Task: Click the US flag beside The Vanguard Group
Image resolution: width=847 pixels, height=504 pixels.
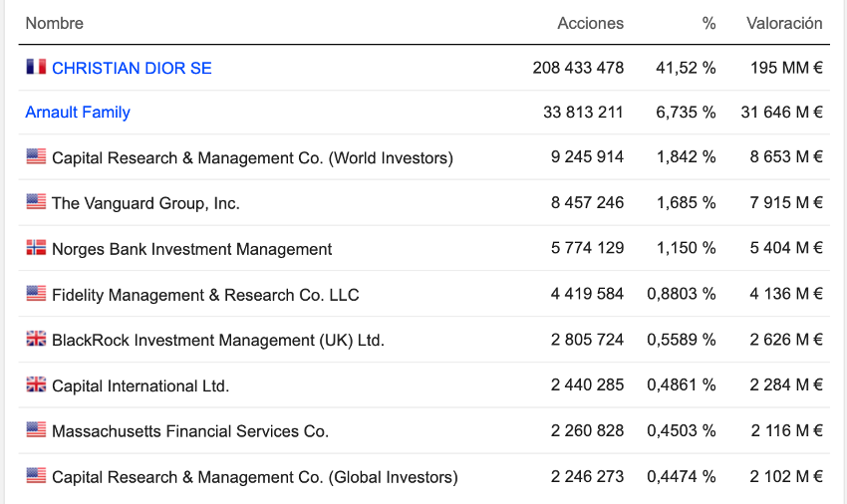Action: (36, 202)
